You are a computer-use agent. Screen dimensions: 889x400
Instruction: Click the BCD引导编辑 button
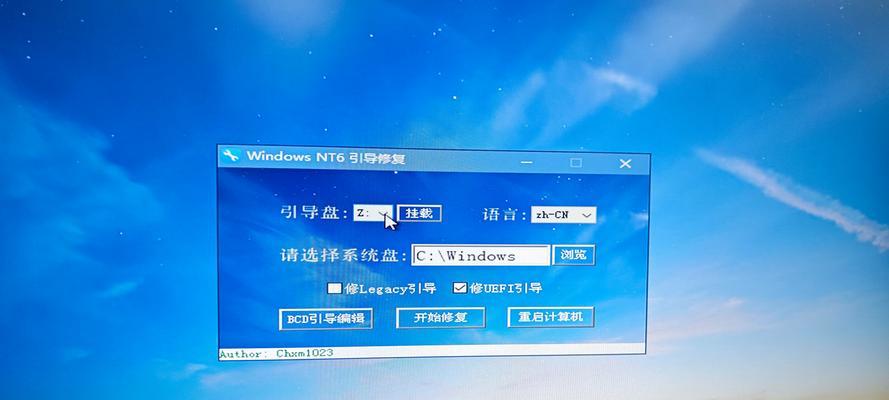pyautogui.click(x=325, y=319)
